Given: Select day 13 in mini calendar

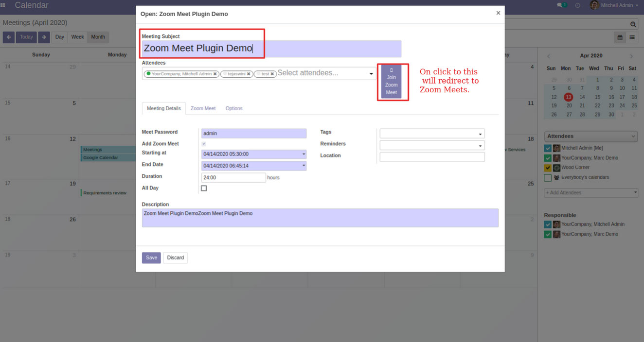Looking at the screenshot, I should (568, 97).
